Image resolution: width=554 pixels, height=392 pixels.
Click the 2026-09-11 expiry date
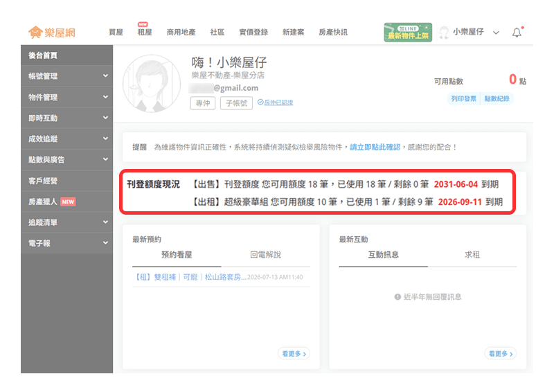click(x=460, y=202)
